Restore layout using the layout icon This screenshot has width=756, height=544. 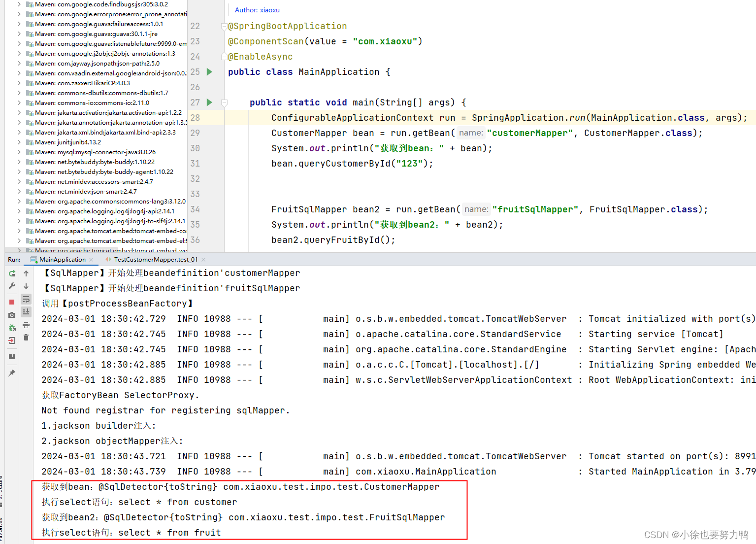12,357
